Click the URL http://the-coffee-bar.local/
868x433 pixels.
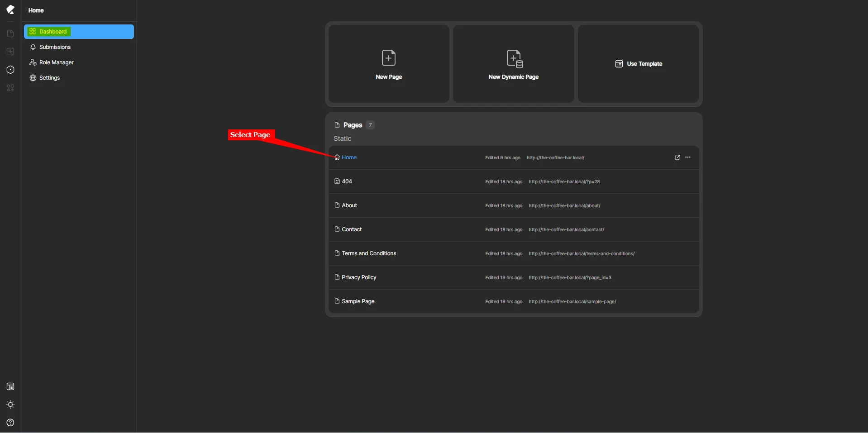555,158
